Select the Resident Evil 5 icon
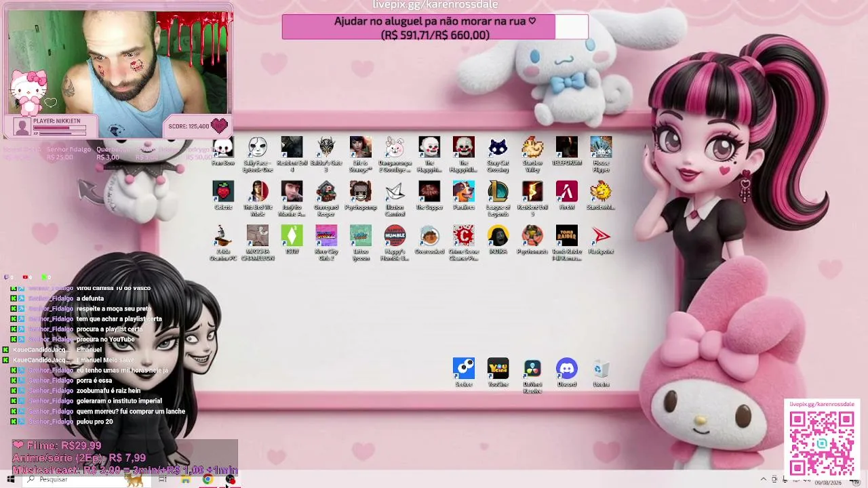Image resolution: width=868 pixels, height=488 pixels. (x=532, y=199)
